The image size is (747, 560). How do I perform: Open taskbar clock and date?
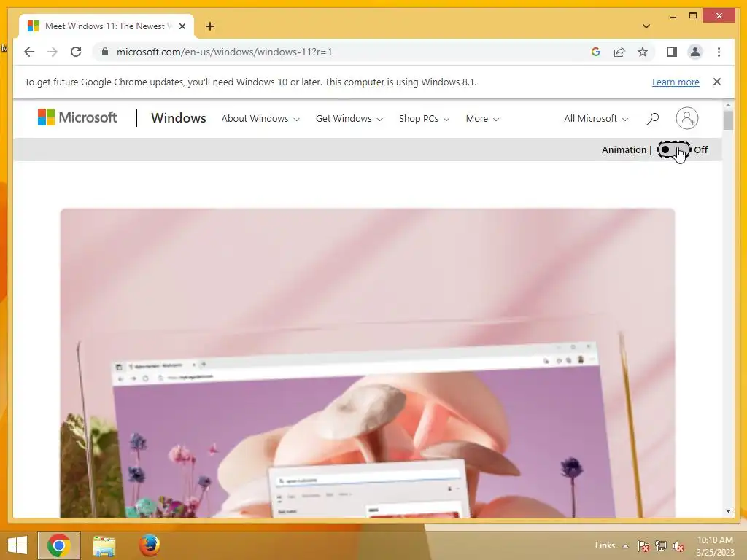[715, 545]
